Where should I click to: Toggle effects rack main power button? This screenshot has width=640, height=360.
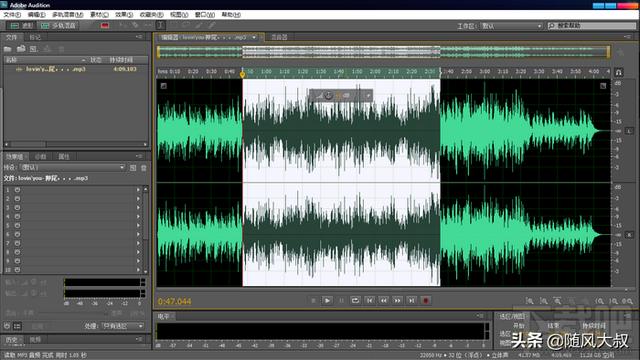point(7,326)
